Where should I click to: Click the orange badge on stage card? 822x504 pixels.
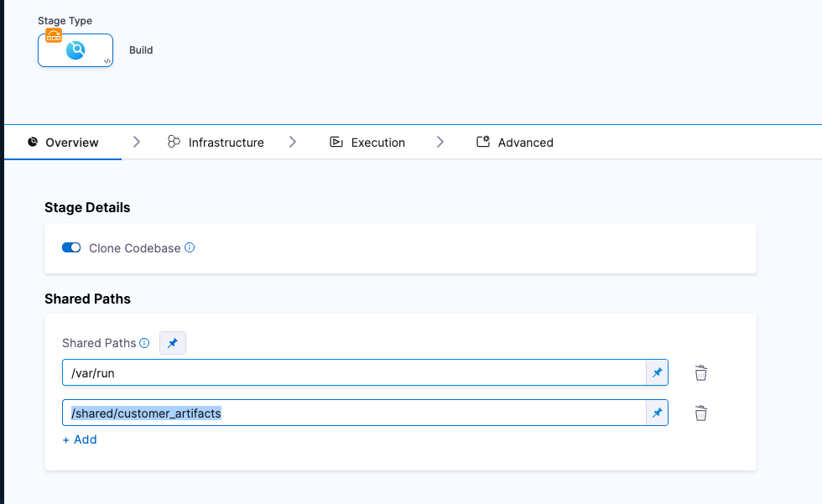(54, 35)
